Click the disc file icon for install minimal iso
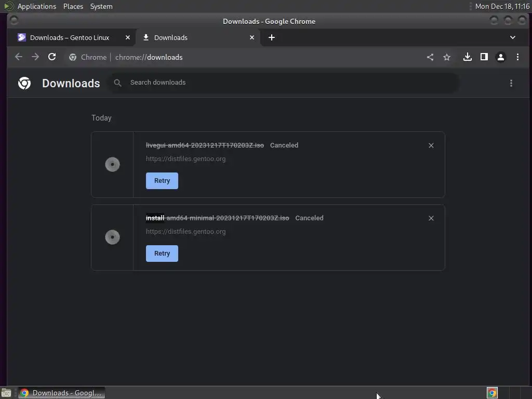Image resolution: width=532 pixels, height=399 pixels. [112, 237]
